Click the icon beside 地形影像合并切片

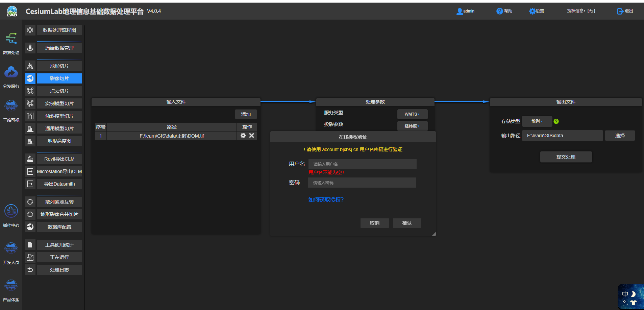[x=30, y=214]
